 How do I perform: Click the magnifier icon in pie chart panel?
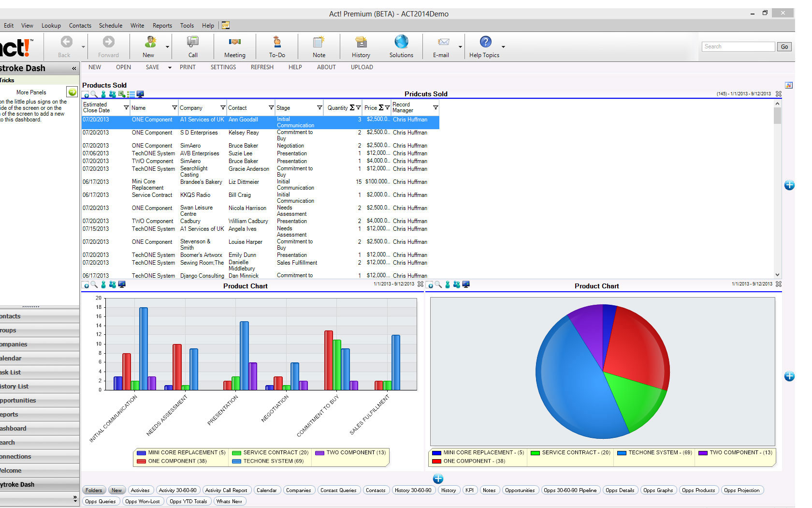pos(438,284)
